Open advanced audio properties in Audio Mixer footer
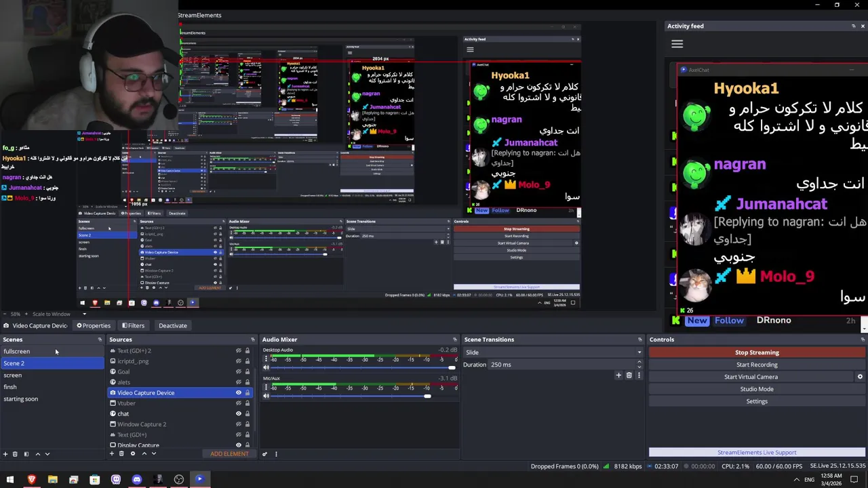 pos(265,454)
